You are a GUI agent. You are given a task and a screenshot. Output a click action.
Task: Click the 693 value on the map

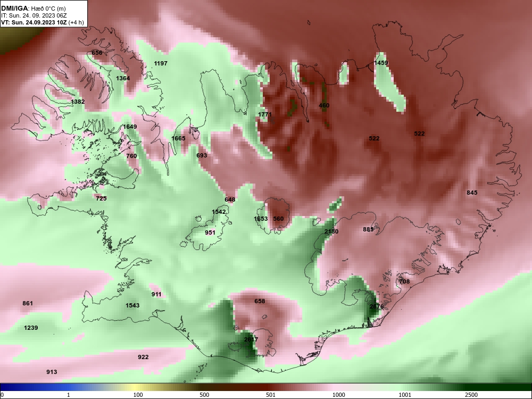(202, 155)
